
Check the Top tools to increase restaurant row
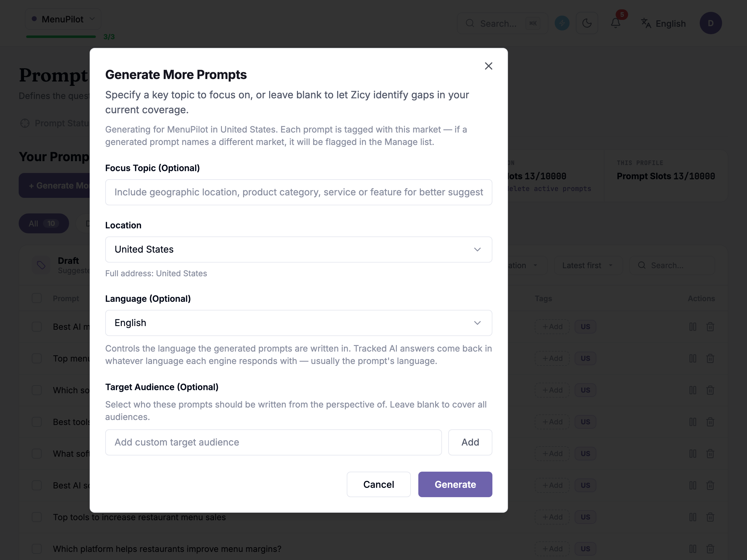tap(37, 517)
